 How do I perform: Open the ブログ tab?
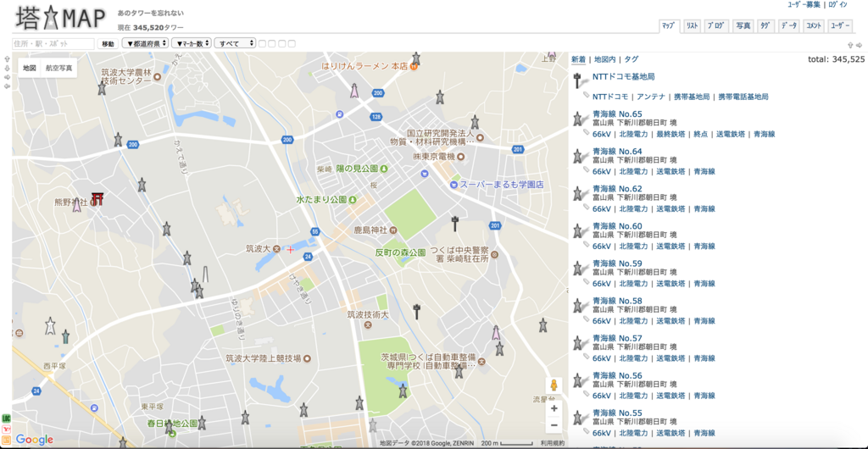click(717, 26)
